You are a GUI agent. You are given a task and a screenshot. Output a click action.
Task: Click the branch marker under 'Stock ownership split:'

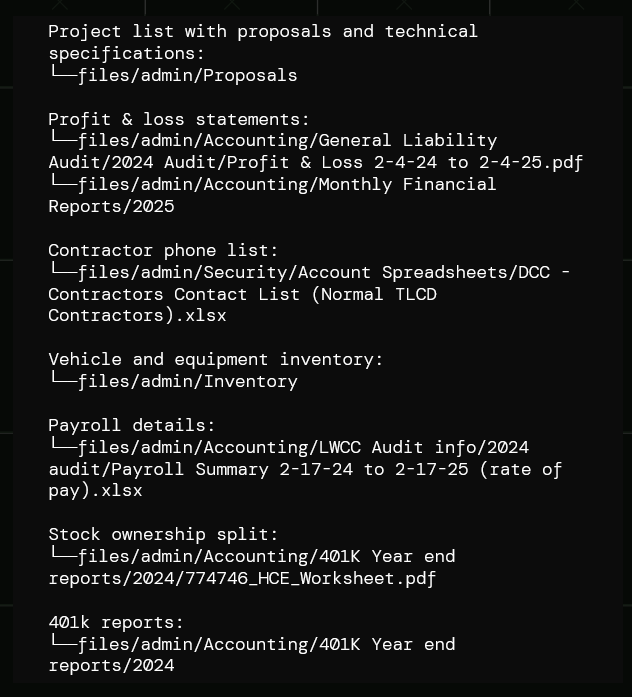pyautogui.click(x=62, y=556)
